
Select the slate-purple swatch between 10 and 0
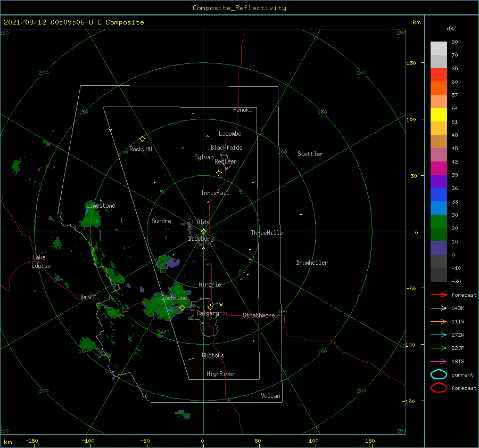[x=439, y=248]
